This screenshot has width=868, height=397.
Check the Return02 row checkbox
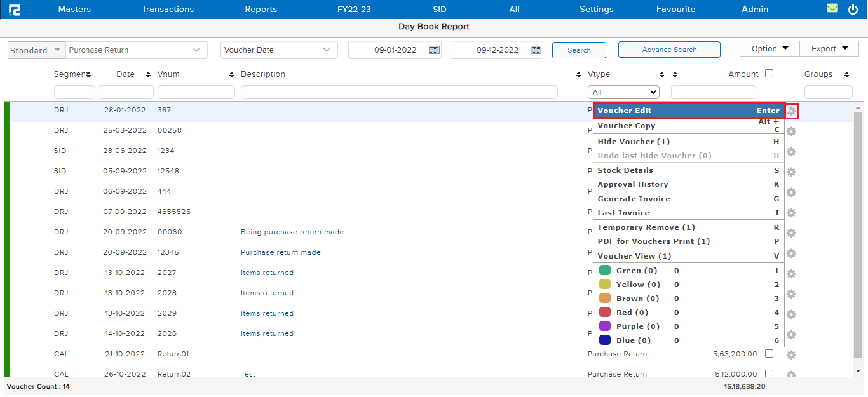point(769,373)
